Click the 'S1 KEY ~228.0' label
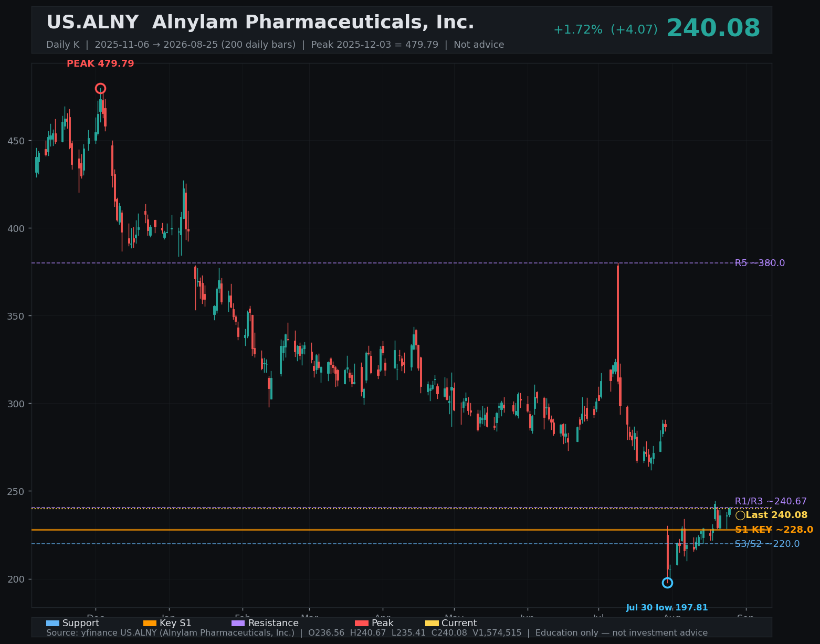Viewport: 820px width, 644px height. click(774, 530)
